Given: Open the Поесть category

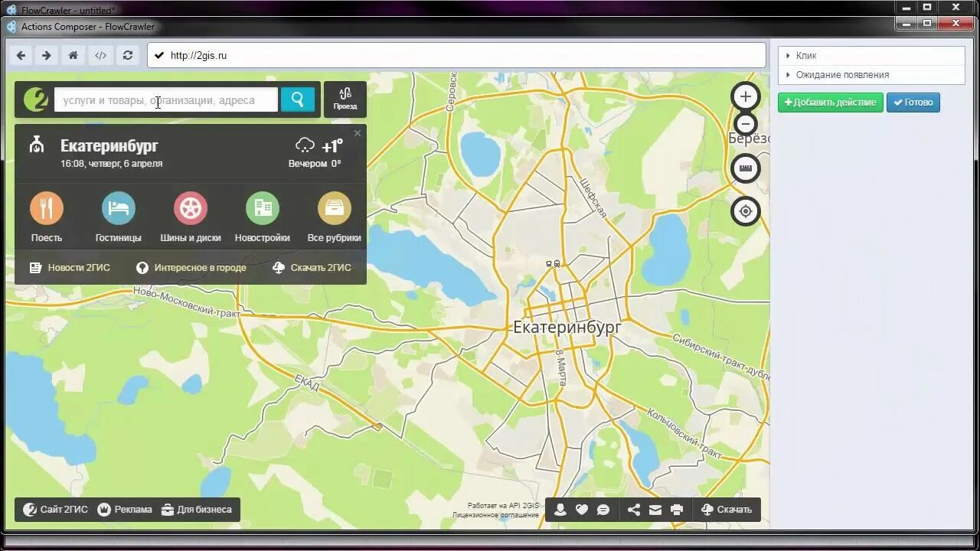Looking at the screenshot, I should (x=47, y=217).
